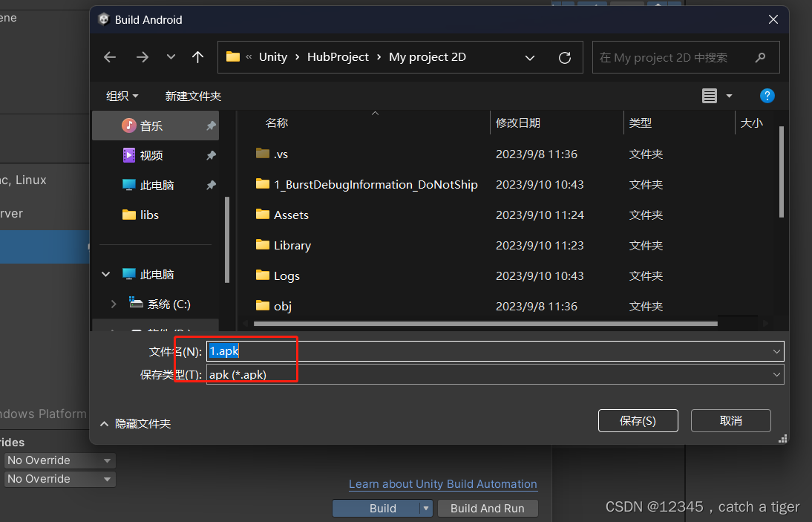Click the Logs folder icon
This screenshot has height=522, width=812.
click(x=263, y=275)
